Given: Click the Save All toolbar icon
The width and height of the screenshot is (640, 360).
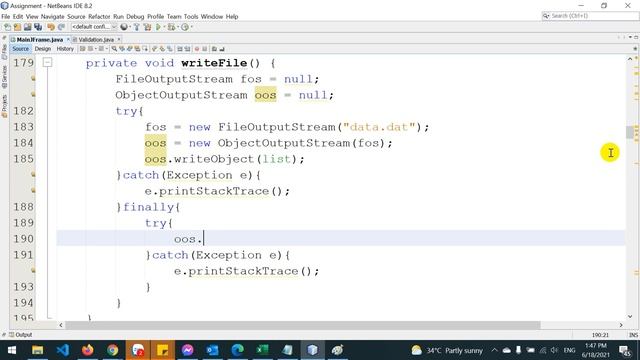Looking at the screenshot, I should pyautogui.click(x=38, y=27).
